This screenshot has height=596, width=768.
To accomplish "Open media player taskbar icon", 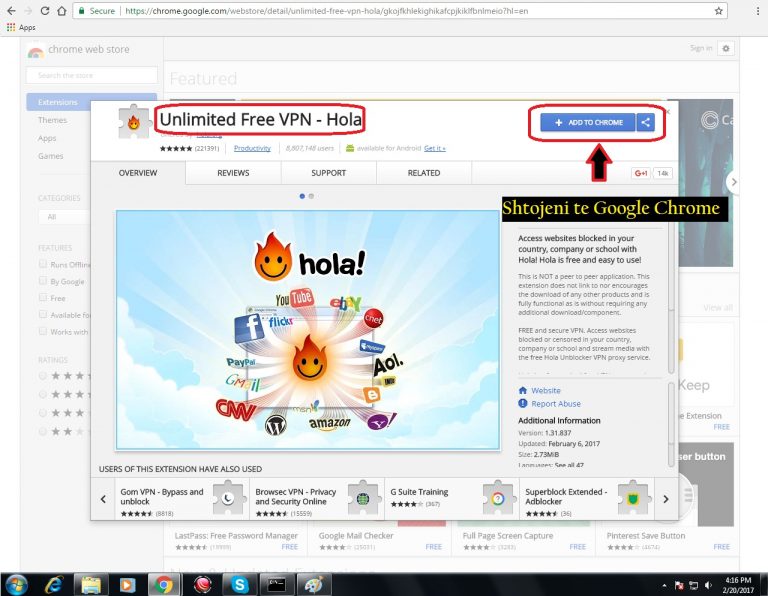I will (x=127, y=585).
